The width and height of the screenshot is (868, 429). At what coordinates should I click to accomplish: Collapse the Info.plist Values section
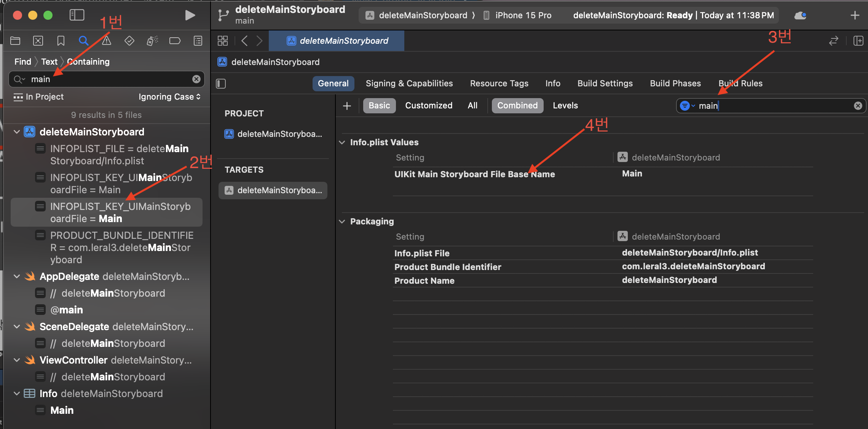342,142
